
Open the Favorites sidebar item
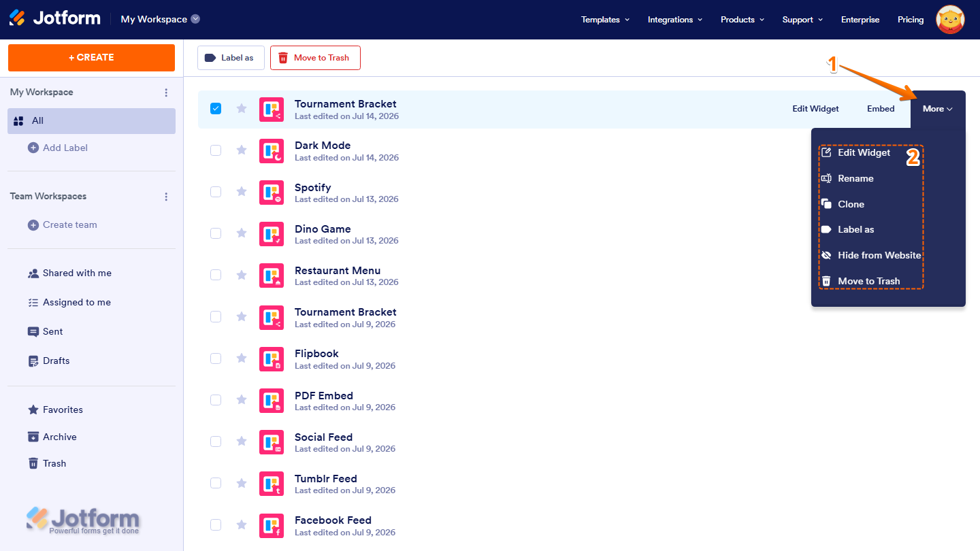[55, 410]
